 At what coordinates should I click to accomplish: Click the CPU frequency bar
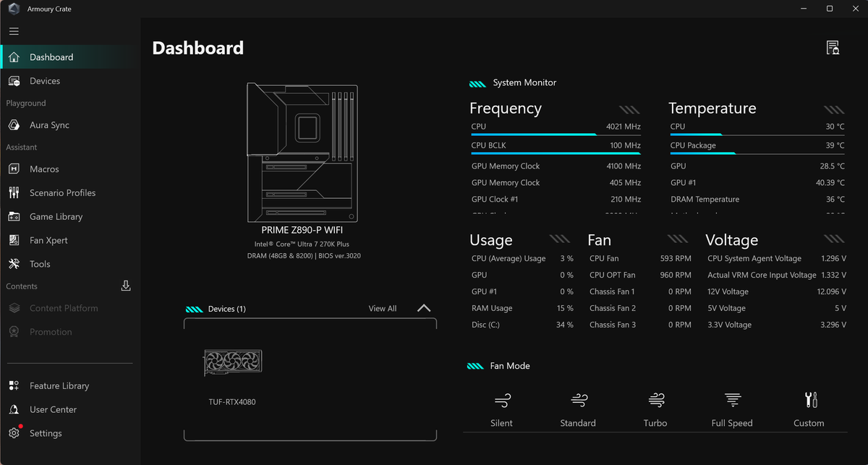click(556, 135)
